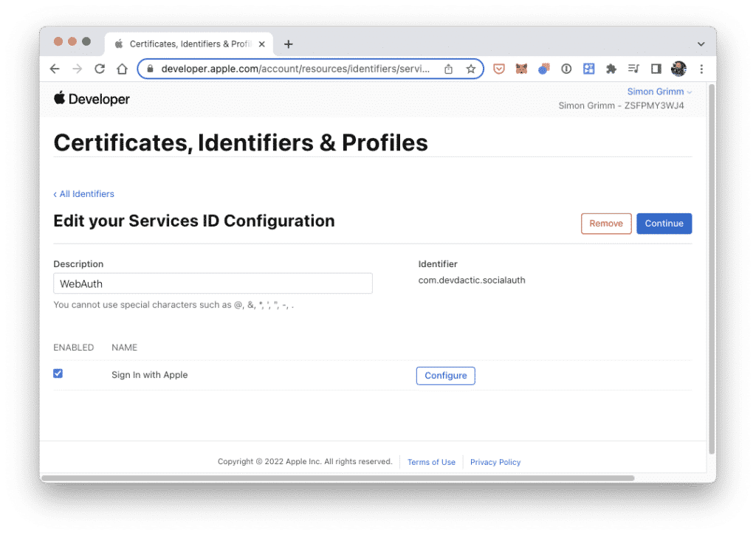Image resolution: width=756 pixels, height=535 pixels.
Task: Click the Continue button
Action: tap(663, 224)
